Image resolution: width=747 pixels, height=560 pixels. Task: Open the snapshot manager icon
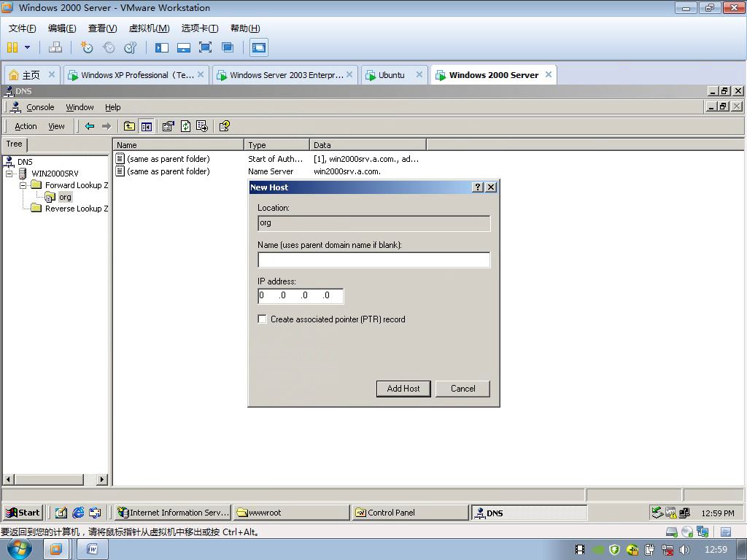pyautogui.click(x=130, y=47)
